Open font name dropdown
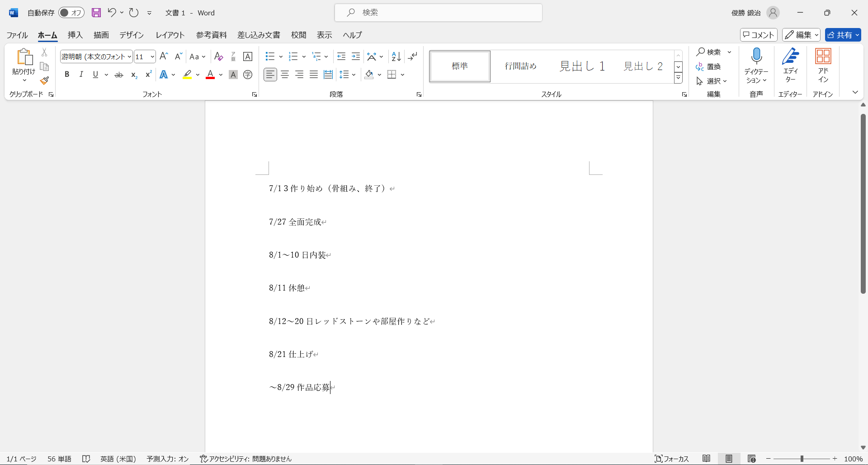Screen dimensions: 868x465 (x=129, y=56)
